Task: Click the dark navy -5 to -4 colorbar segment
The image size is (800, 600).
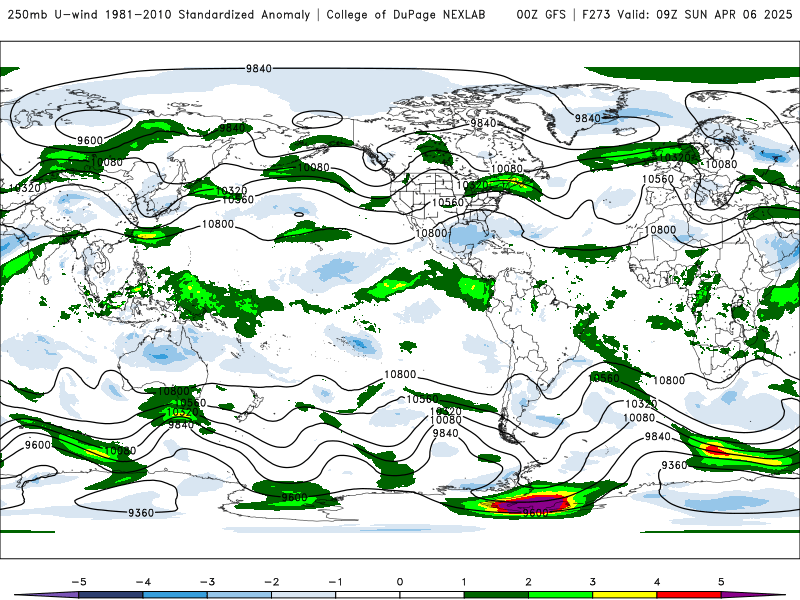Action: click(x=111, y=595)
